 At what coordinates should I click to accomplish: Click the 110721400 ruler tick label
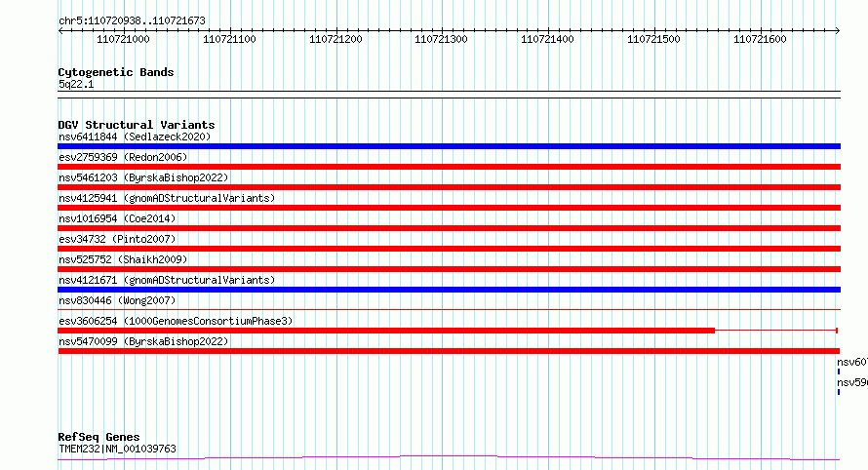(x=547, y=39)
